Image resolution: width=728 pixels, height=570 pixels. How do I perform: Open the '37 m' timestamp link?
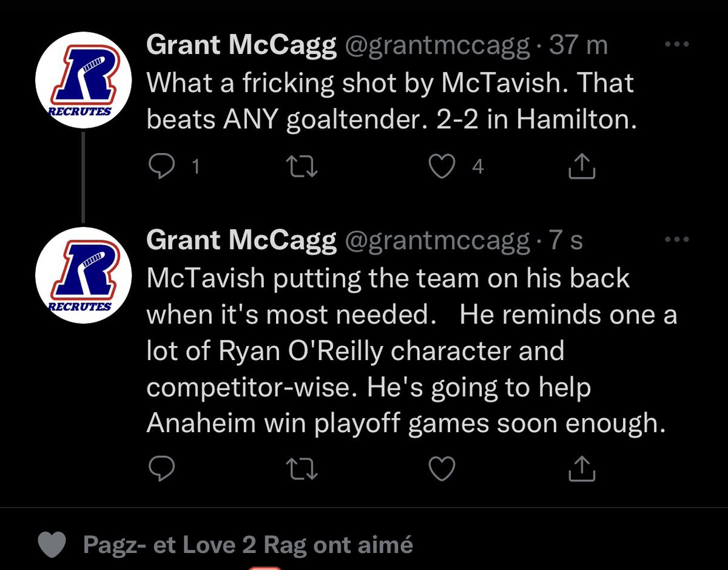pyautogui.click(x=578, y=47)
